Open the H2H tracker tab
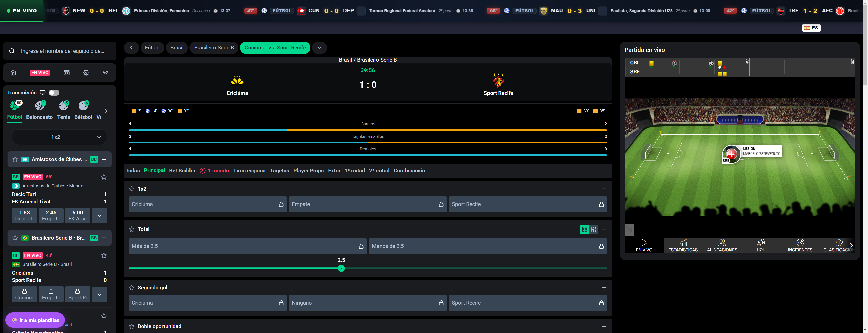The height and width of the screenshot is (333, 868). pyautogui.click(x=761, y=246)
